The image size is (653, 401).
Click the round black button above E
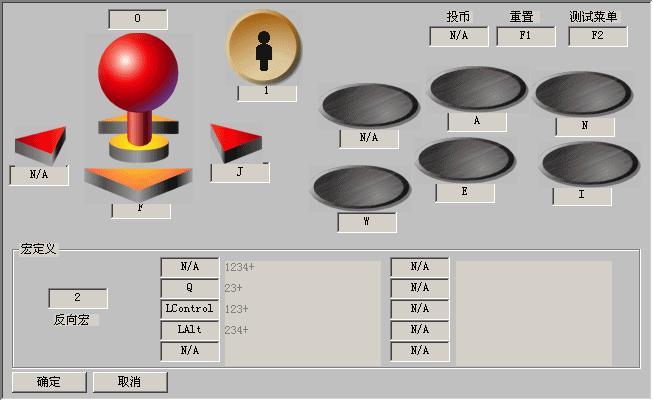click(x=466, y=160)
